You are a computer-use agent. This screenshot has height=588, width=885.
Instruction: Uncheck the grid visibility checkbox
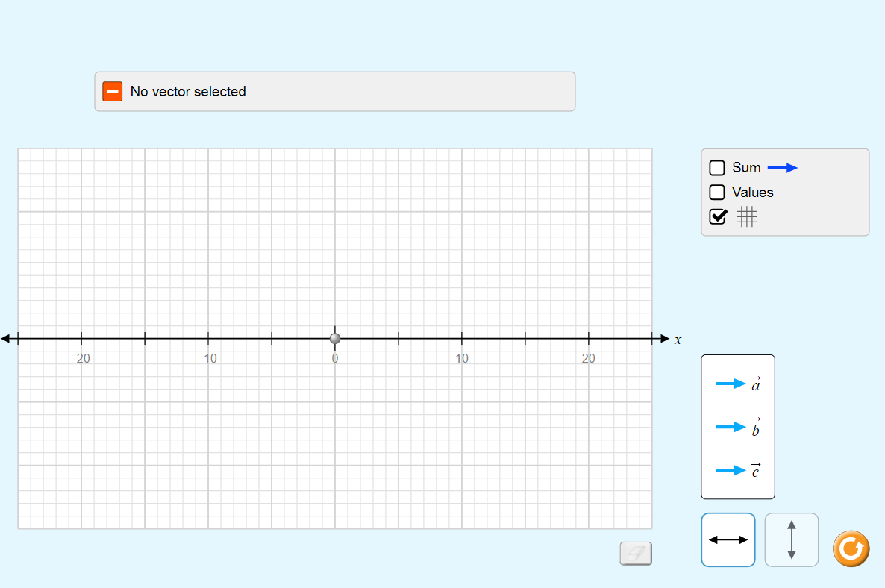coord(717,216)
